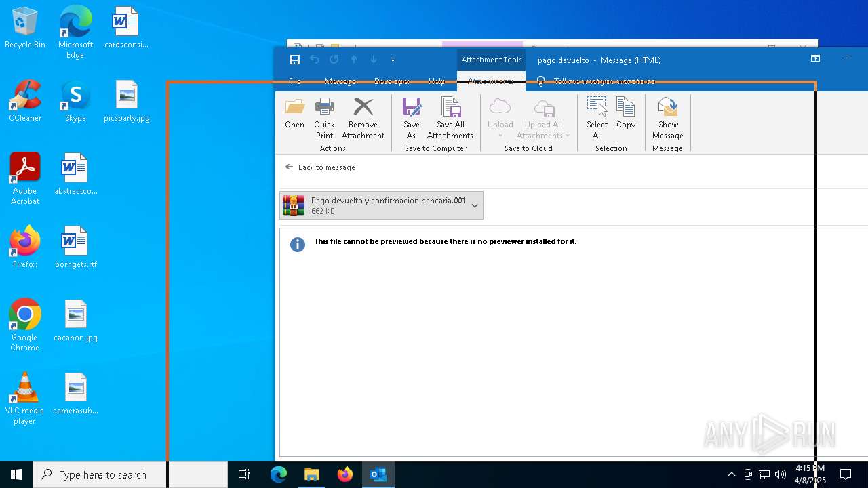Viewport: 868px width, 488px height.
Task: Save the message via quick access disk icon
Action: pyautogui.click(x=295, y=60)
